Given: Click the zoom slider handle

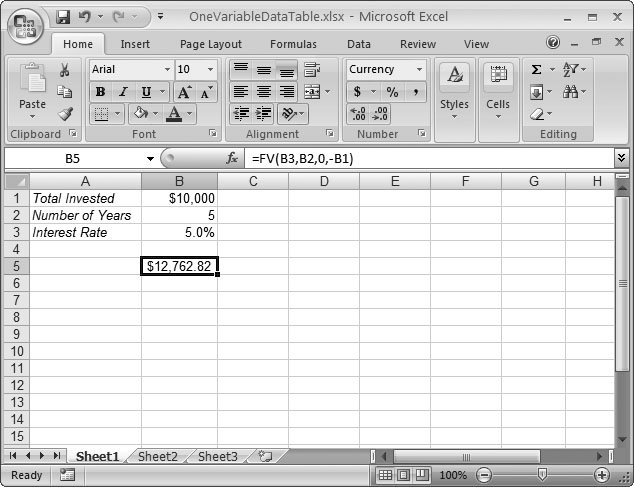Looking at the screenshot, I should (542, 475).
